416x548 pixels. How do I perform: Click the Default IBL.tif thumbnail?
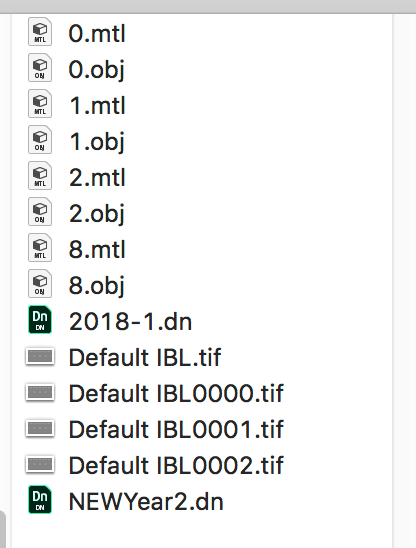[x=40, y=357]
